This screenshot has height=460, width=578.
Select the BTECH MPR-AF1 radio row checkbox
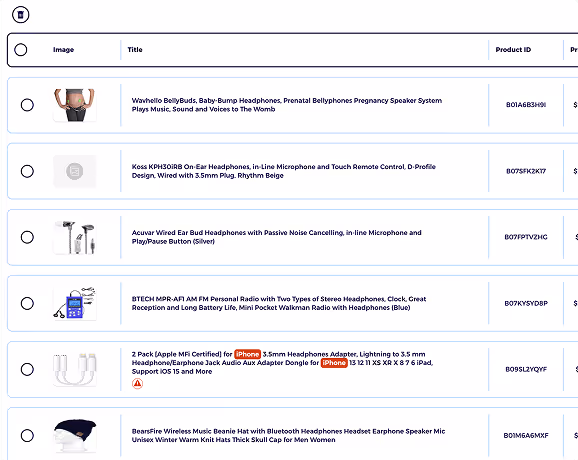click(27, 303)
